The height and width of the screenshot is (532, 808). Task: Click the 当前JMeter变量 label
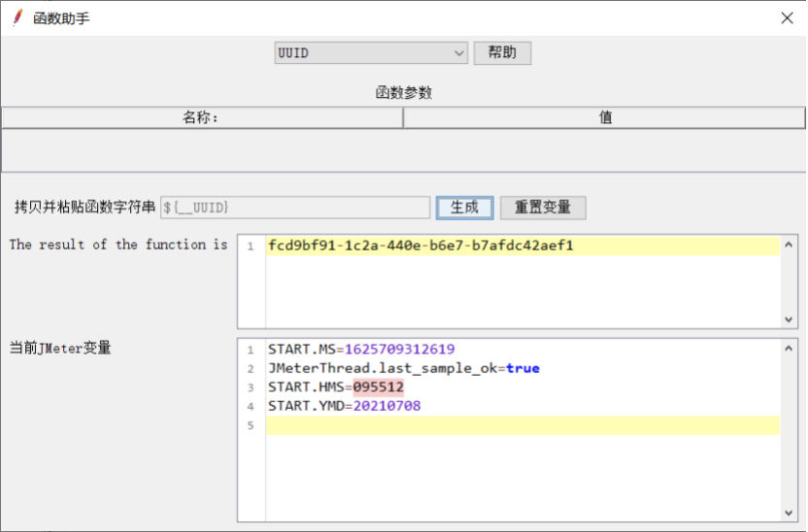pyautogui.click(x=60, y=349)
